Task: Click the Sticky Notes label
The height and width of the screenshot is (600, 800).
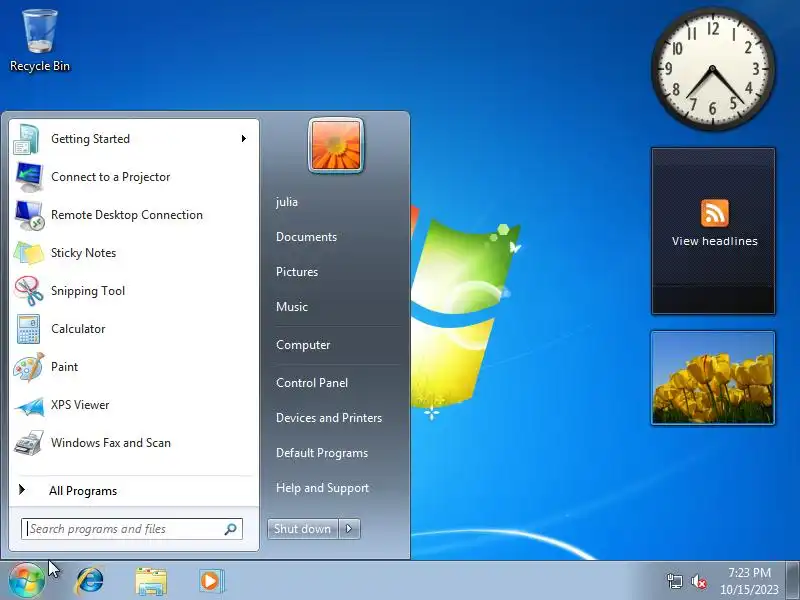Action: tap(83, 253)
